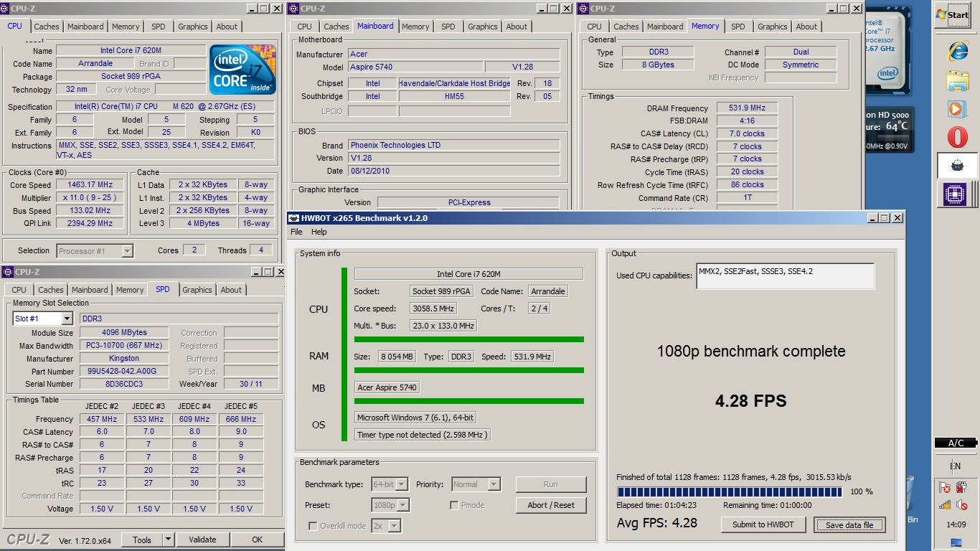980x551 pixels.
Task: Click the action center flag tray icon
Action: click(x=945, y=488)
